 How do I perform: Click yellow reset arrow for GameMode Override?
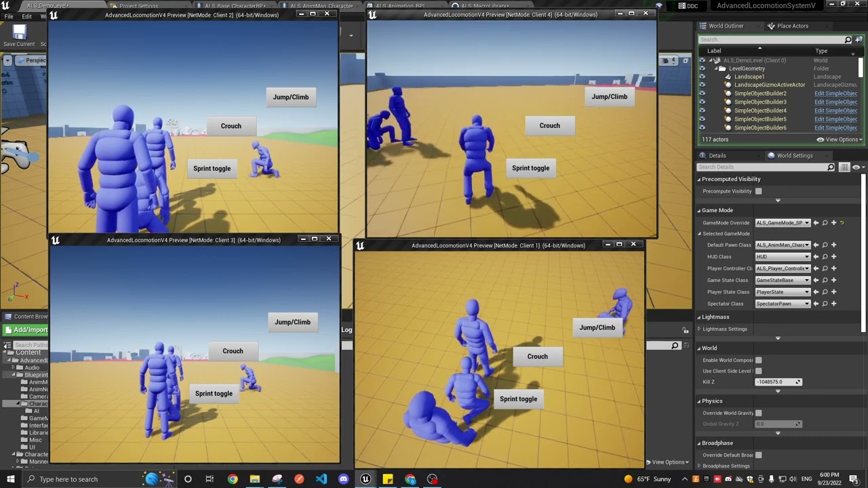842,223
